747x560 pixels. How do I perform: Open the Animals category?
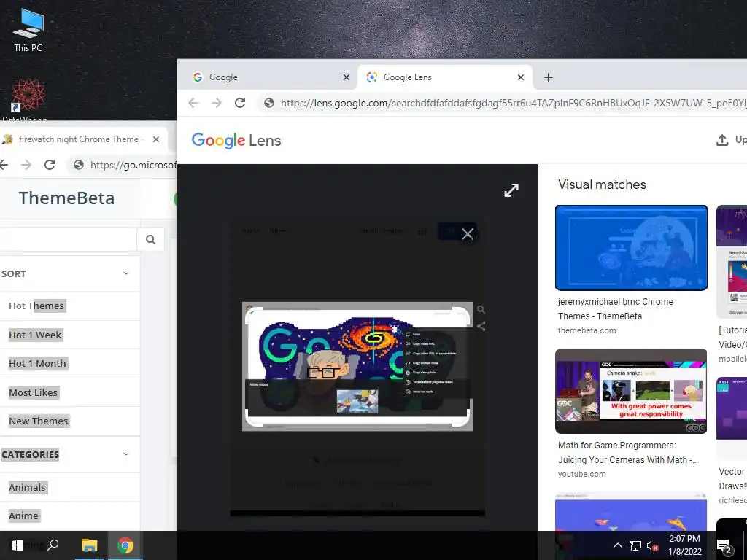coord(27,487)
